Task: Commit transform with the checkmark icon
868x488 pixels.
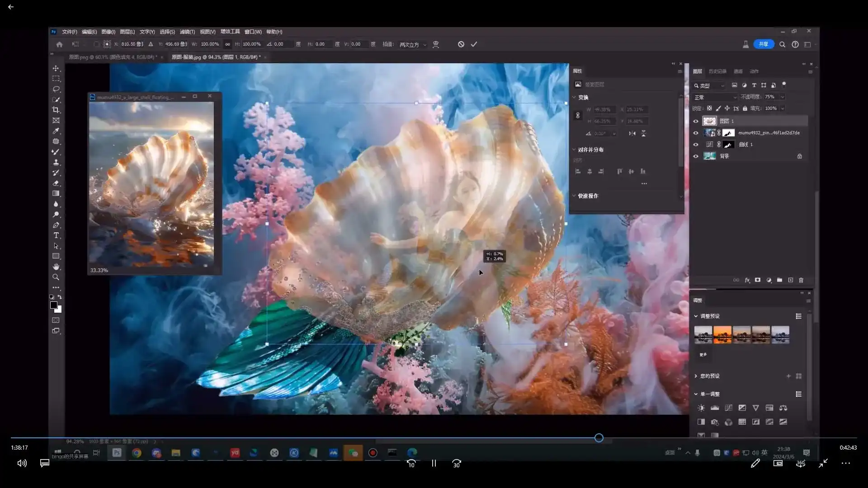Action: pyautogui.click(x=474, y=44)
